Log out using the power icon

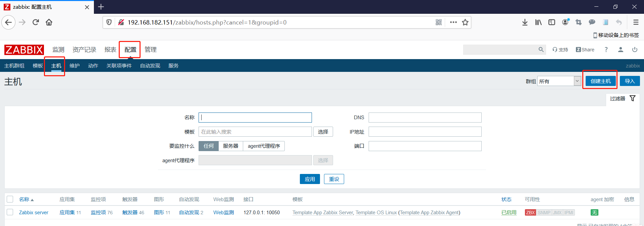(635, 50)
